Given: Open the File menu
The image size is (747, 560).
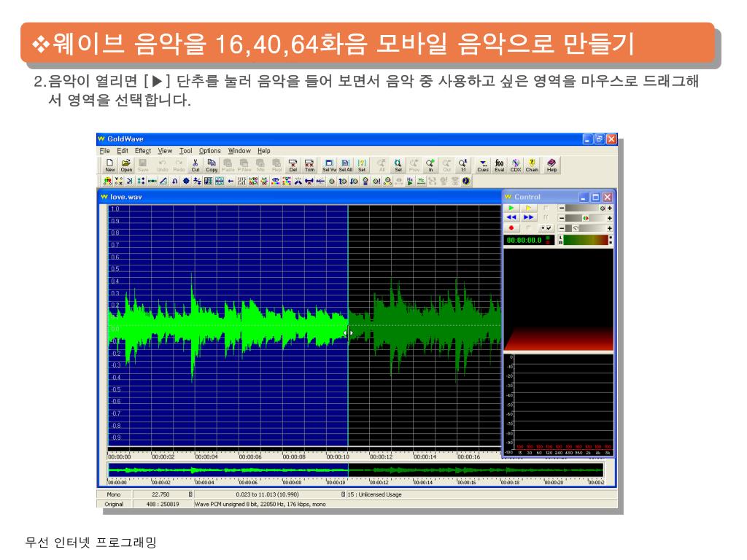Looking at the screenshot, I should point(105,150).
